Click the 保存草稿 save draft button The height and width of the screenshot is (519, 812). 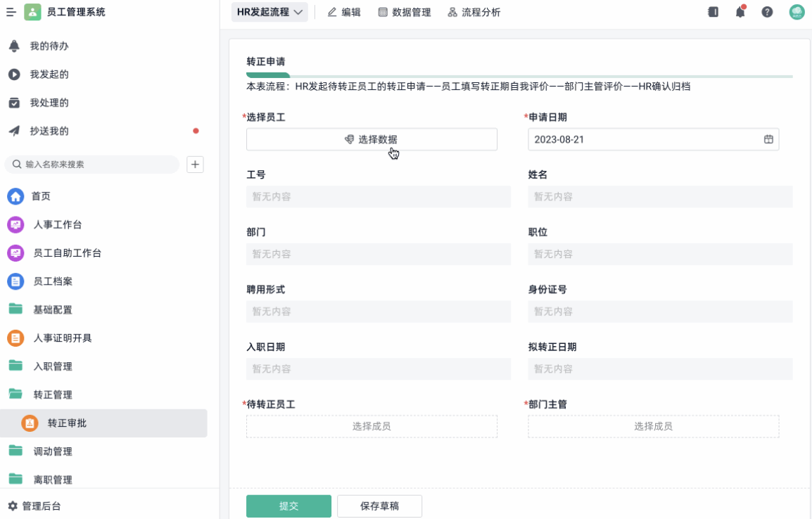point(379,506)
